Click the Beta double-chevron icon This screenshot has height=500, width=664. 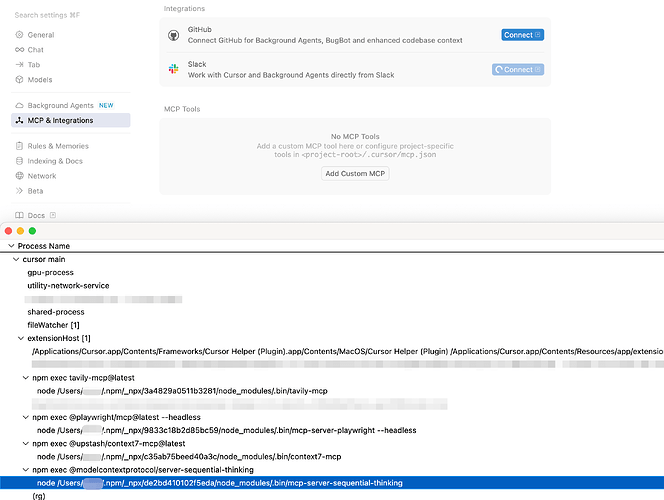tap(19, 191)
